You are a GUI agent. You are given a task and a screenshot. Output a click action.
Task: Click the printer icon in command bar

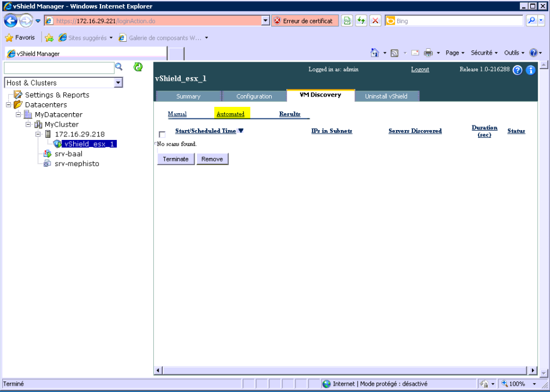click(x=428, y=53)
